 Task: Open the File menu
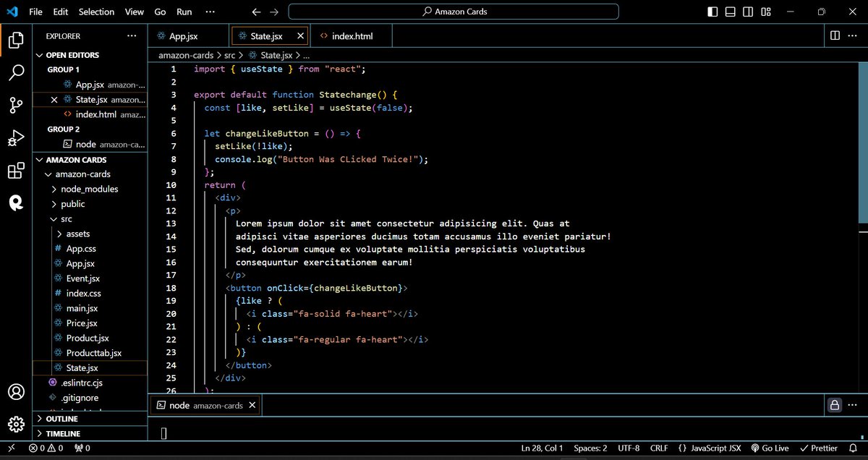point(36,12)
